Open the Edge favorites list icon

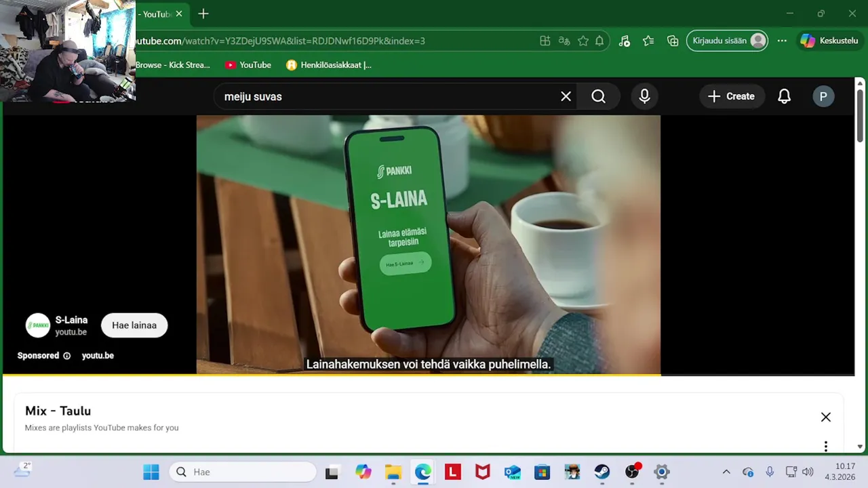648,41
